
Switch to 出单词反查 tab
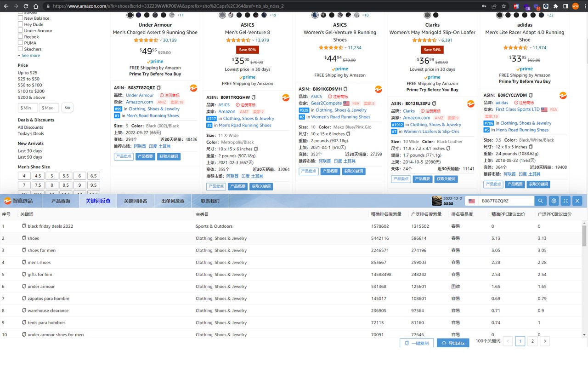click(173, 201)
